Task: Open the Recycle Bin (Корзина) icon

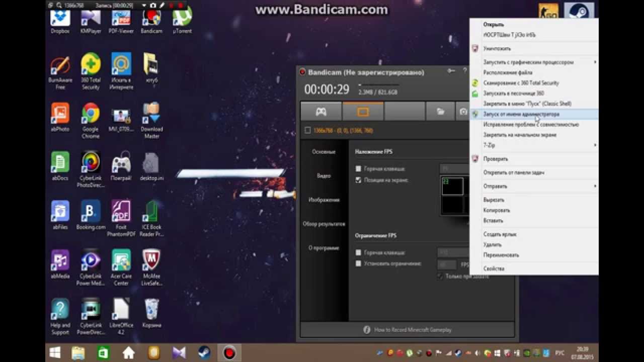Action: pyautogui.click(x=151, y=314)
